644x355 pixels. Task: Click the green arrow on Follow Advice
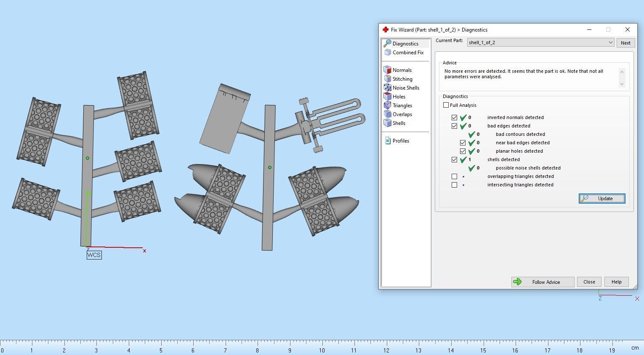pyautogui.click(x=518, y=282)
